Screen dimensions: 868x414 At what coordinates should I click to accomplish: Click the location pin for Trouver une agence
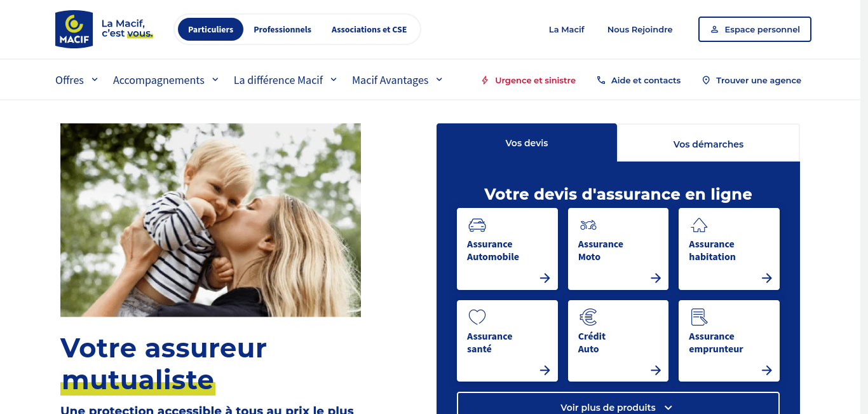[x=705, y=81]
